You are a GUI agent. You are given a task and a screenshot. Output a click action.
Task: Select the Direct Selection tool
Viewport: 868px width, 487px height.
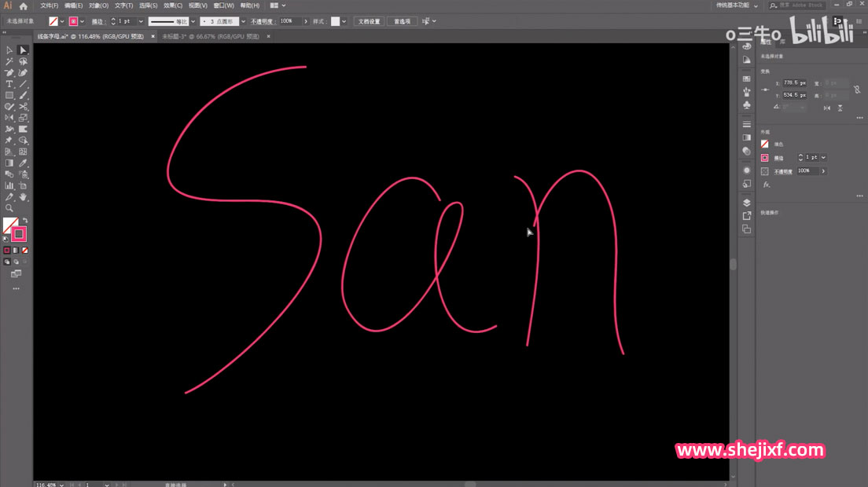[23, 50]
